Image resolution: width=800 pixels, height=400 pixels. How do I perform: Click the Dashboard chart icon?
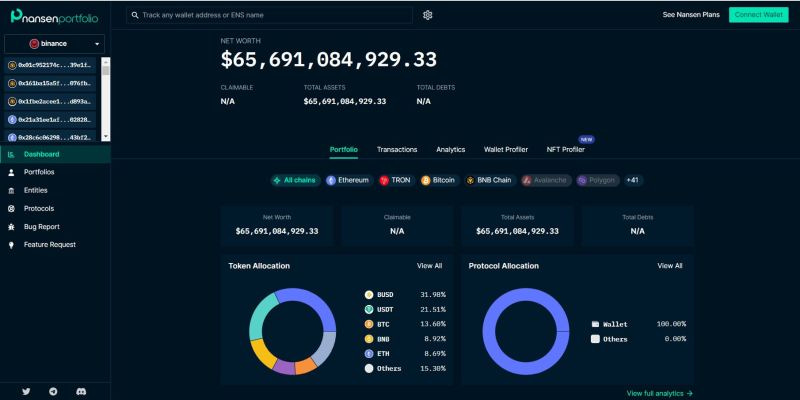11,154
